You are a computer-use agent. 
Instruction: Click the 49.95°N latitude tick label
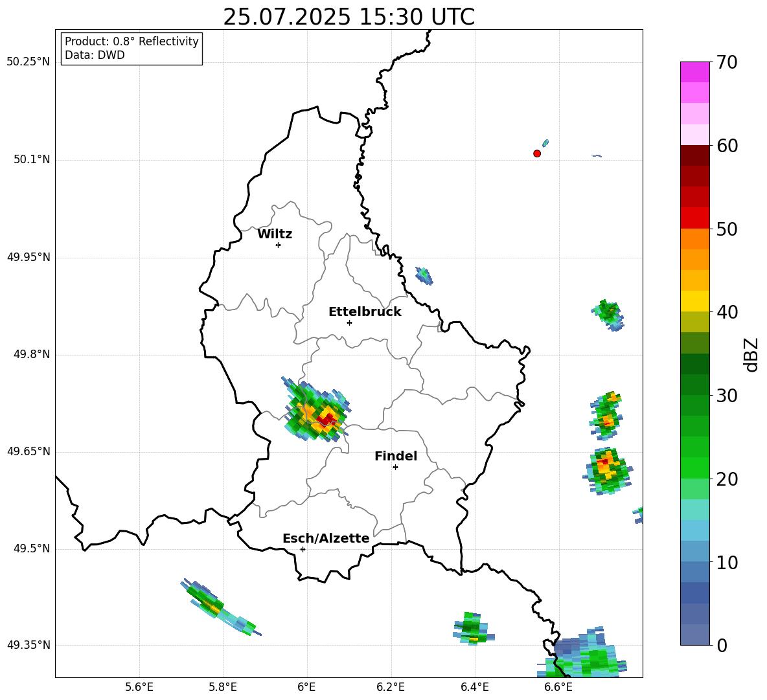point(29,257)
